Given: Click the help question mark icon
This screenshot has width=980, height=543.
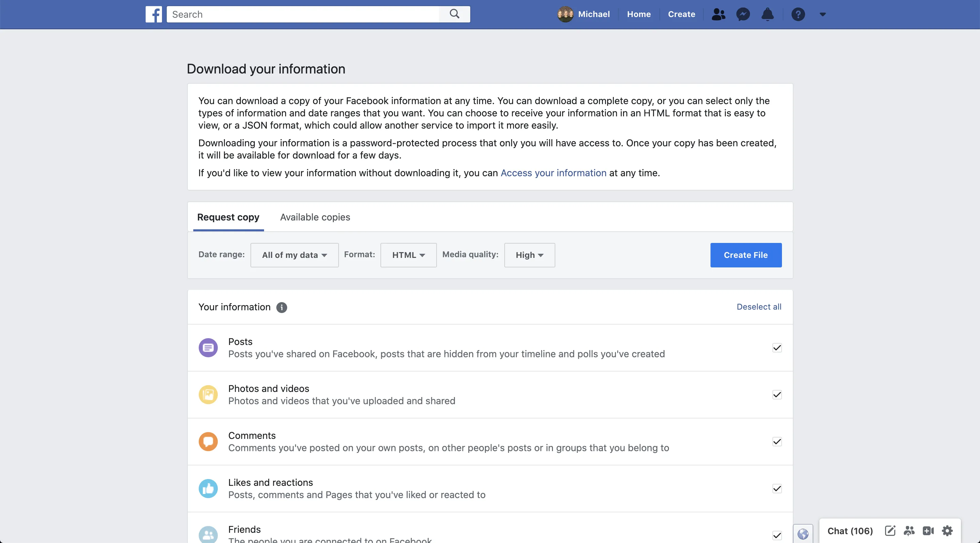Looking at the screenshot, I should click(x=798, y=14).
